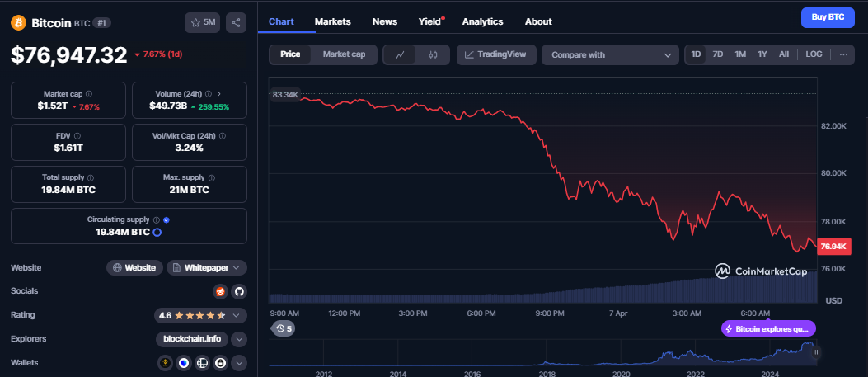This screenshot has height=377, width=868.
Task: Click the $49.73B volume value
Action: tap(168, 106)
